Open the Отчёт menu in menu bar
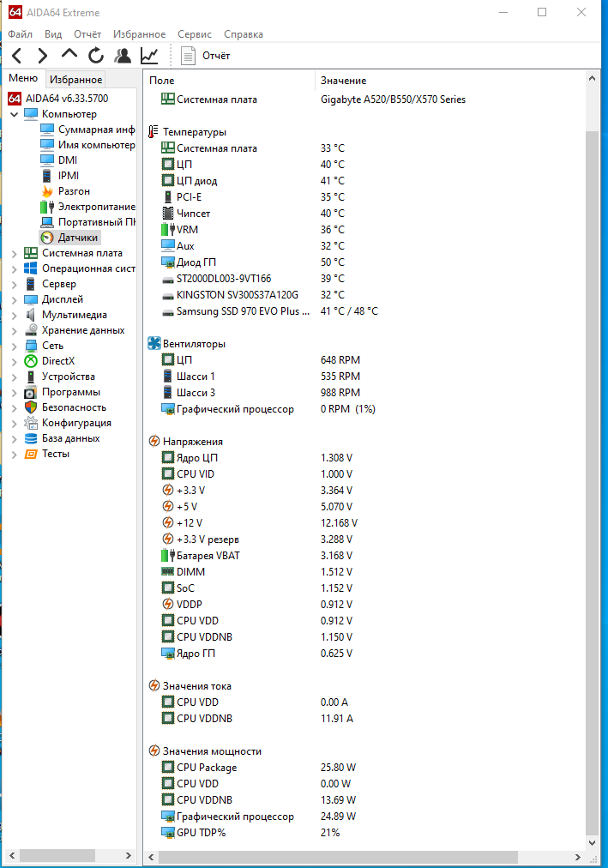Screen dimensions: 608x868 point(87,34)
